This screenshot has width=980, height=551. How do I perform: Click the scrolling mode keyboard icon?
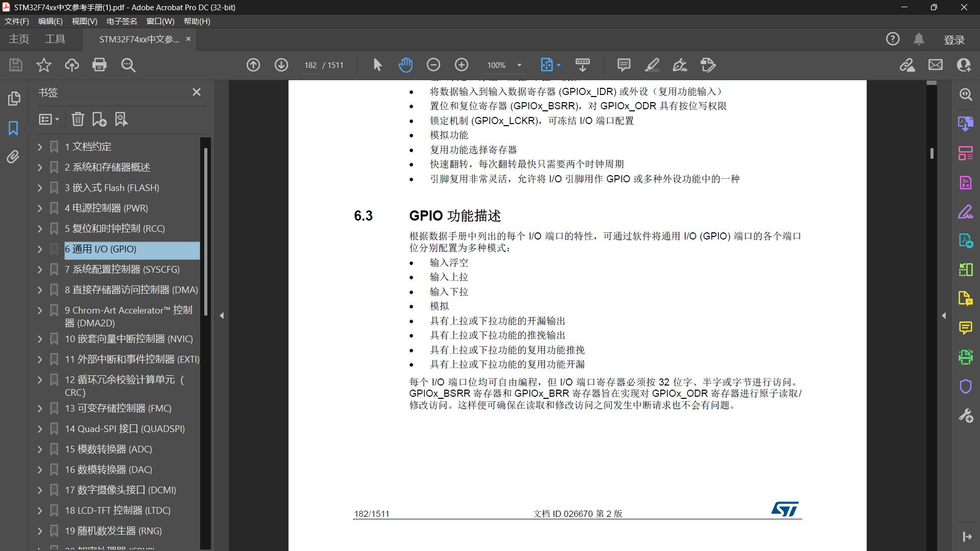[582, 65]
